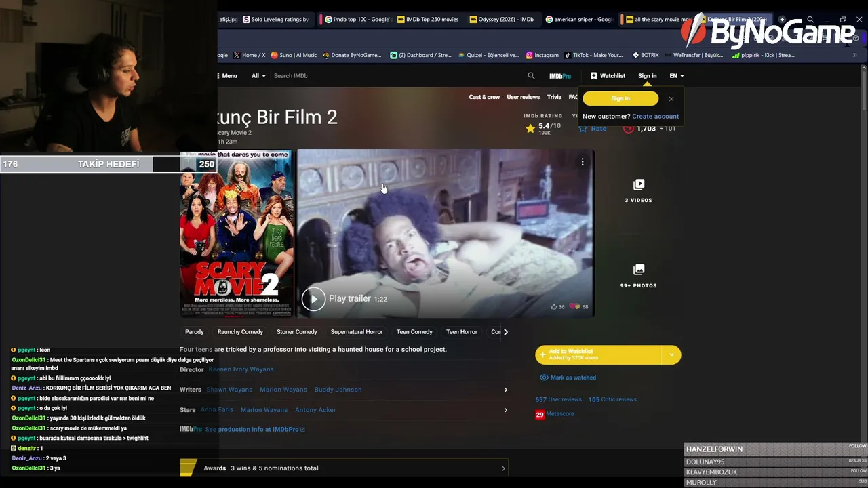Click the blue Rate star
The image size is (868, 488).
coord(583,128)
